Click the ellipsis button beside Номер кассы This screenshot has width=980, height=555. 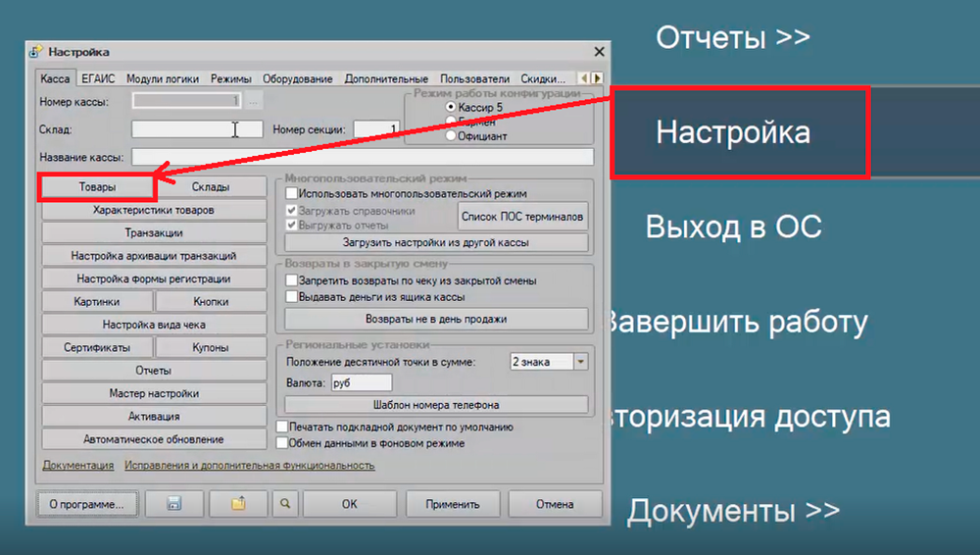[x=253, y=101]
